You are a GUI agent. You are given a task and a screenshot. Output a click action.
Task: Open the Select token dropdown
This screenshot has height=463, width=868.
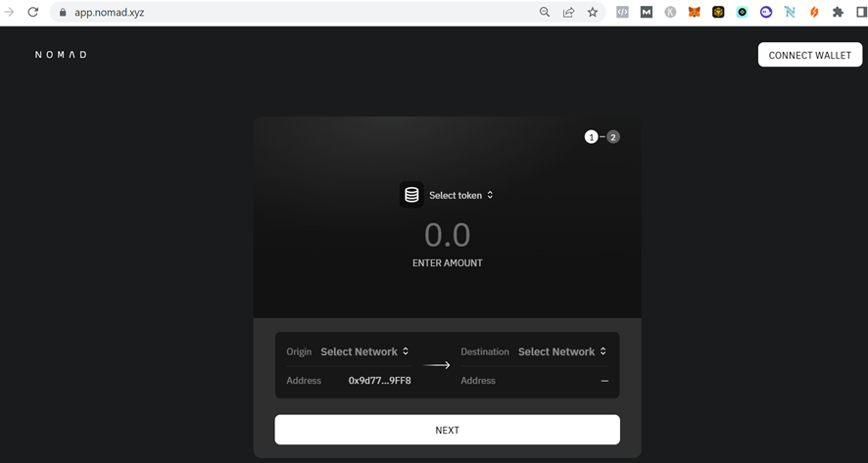[x=460, y=195]
